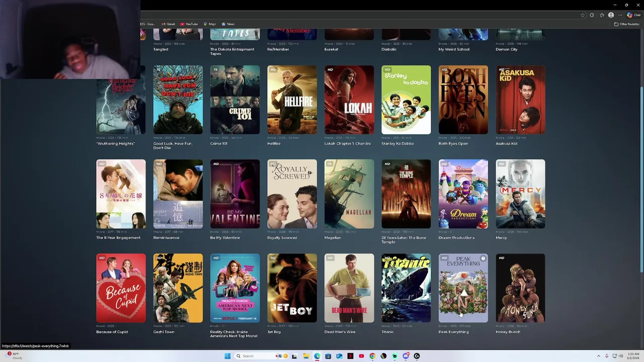Viewport: 644px width, 362px height.
Task: Open File Explorer from the taskbar
Action: (x=306, y=356)
